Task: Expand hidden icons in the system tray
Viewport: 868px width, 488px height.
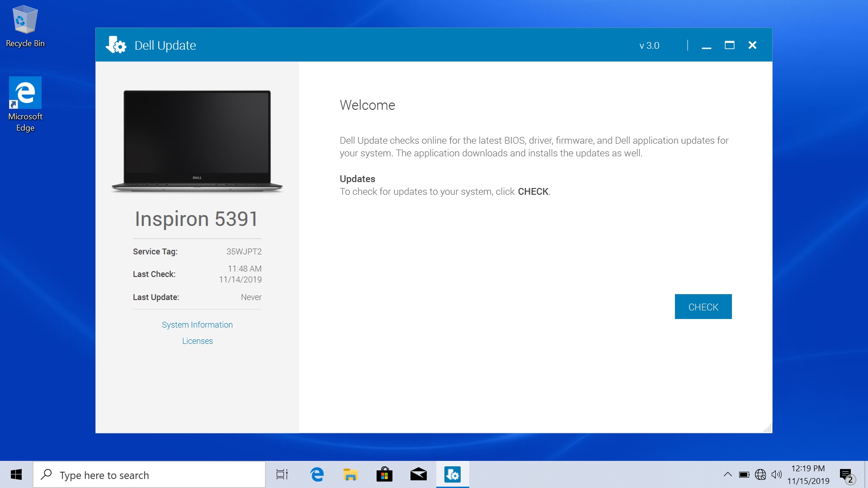Action: click(x=727, y=474)
